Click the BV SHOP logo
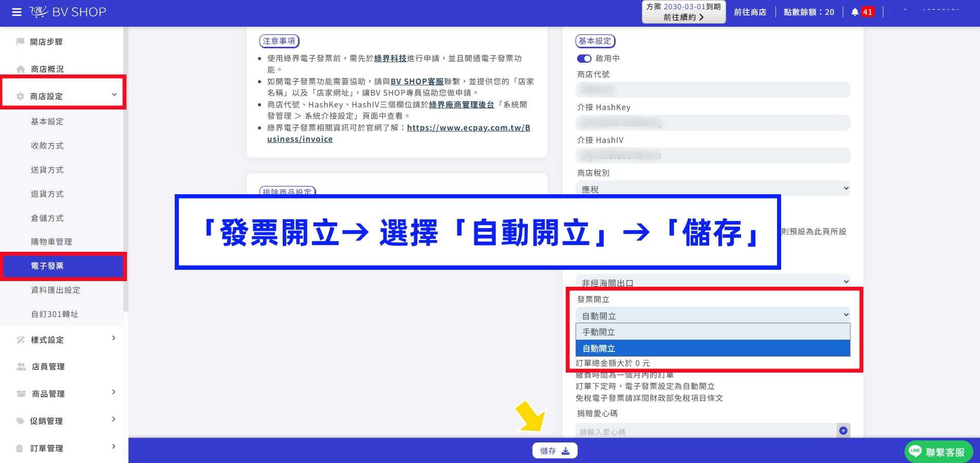Image resolution: width=980 pixels, height=463 pixels. click(x=68, y=12)
